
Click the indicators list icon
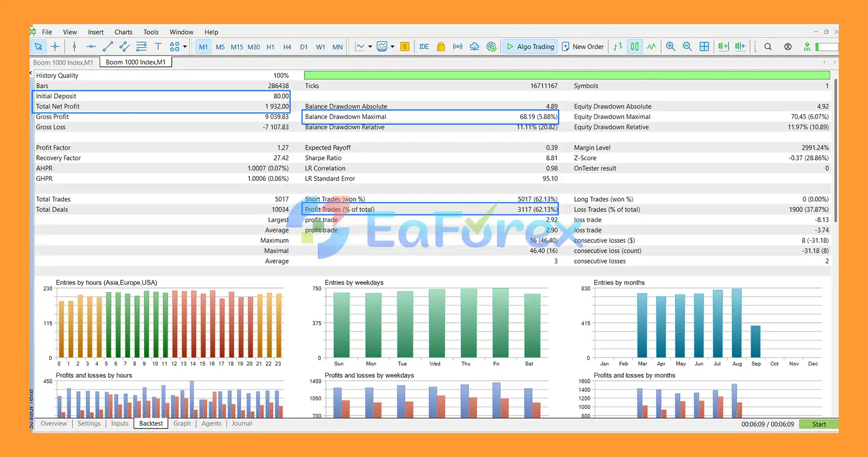pyautogui.click(x=382, y=46)
